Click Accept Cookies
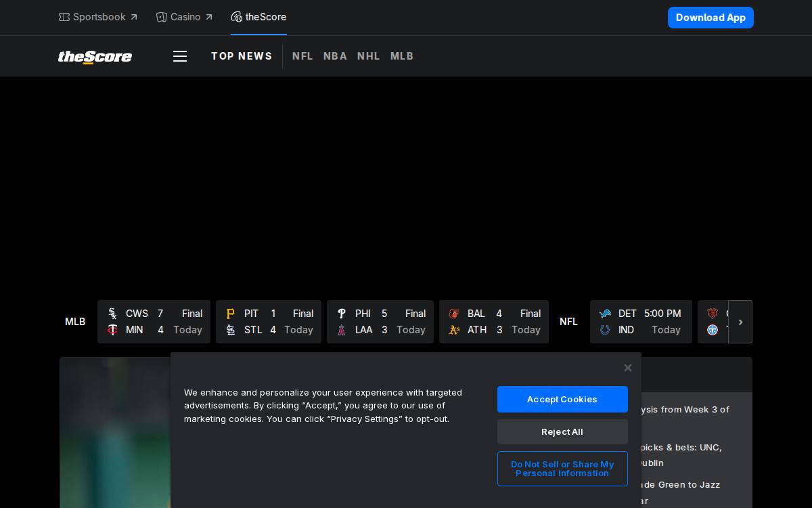The height and width of the screenshot is (508, 812). pos(562,400)
